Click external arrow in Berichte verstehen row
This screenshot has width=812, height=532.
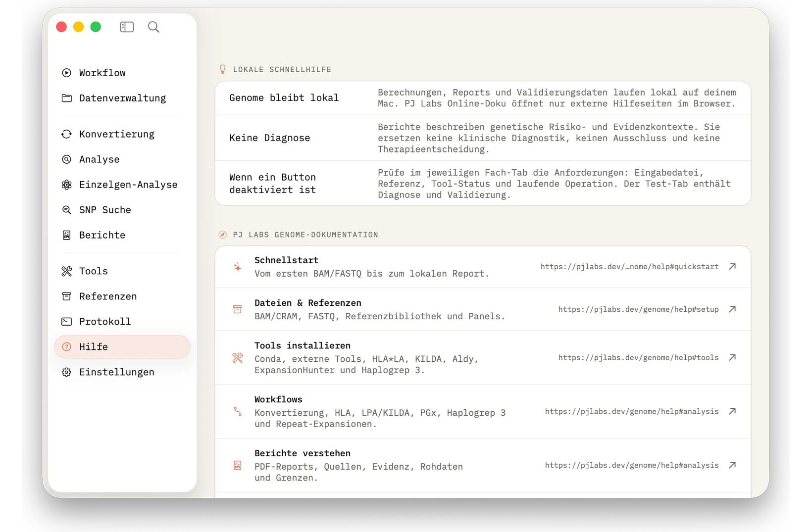coord(732,465)
